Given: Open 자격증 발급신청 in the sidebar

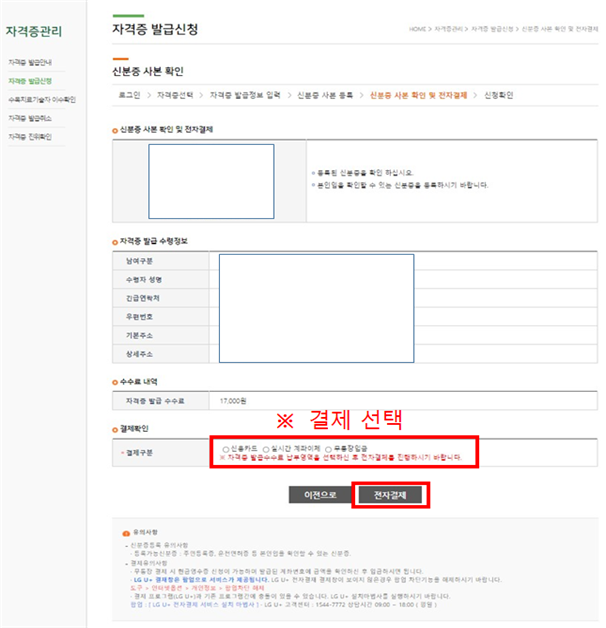Looking at the screenshot, I should point(30,81).
